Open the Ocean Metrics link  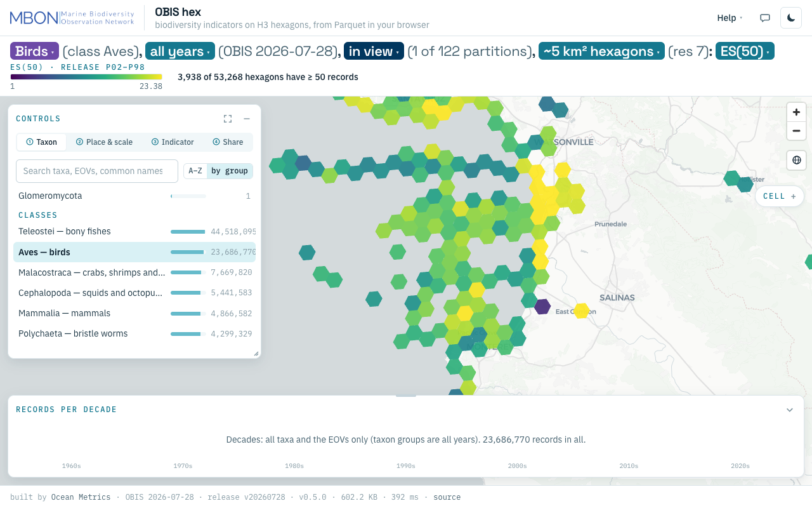(81, 497)
